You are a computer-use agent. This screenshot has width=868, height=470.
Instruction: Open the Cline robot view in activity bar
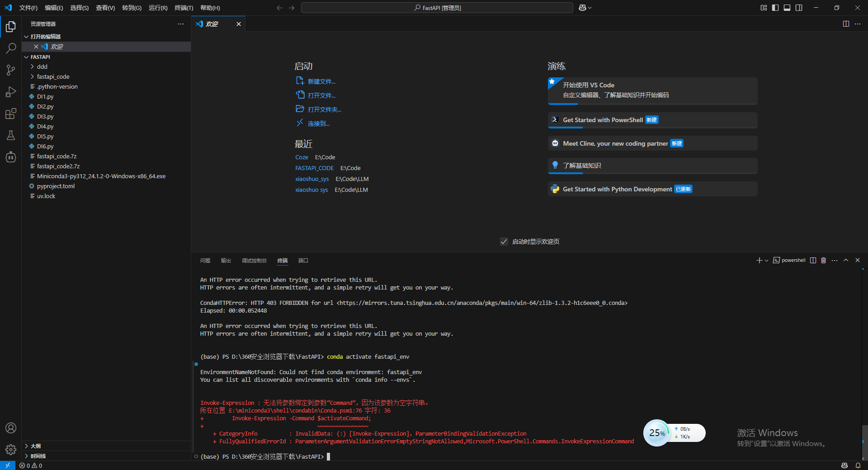(x=11, y=157)
